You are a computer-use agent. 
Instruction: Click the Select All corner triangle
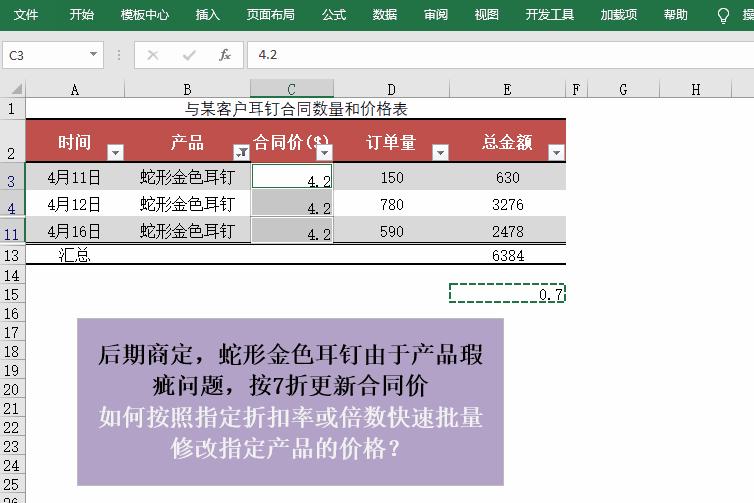(x=16, y=89)
